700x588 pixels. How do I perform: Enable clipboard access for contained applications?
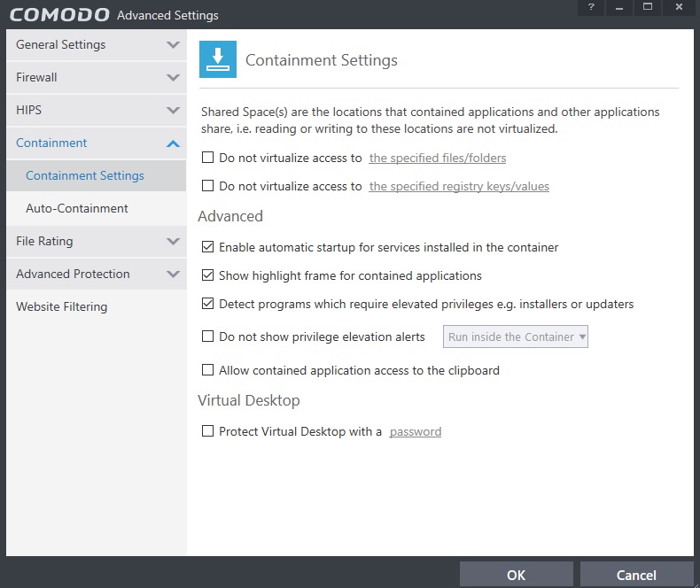coord(208,370)
